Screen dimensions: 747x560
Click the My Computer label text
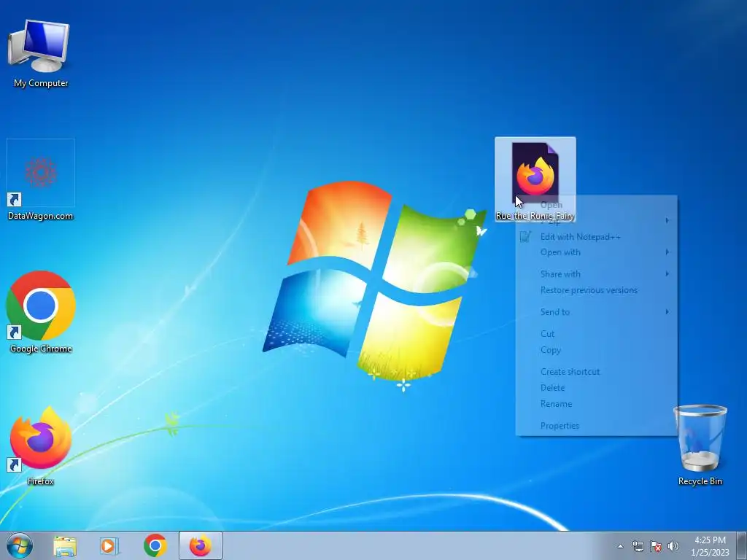pos(41,83)
